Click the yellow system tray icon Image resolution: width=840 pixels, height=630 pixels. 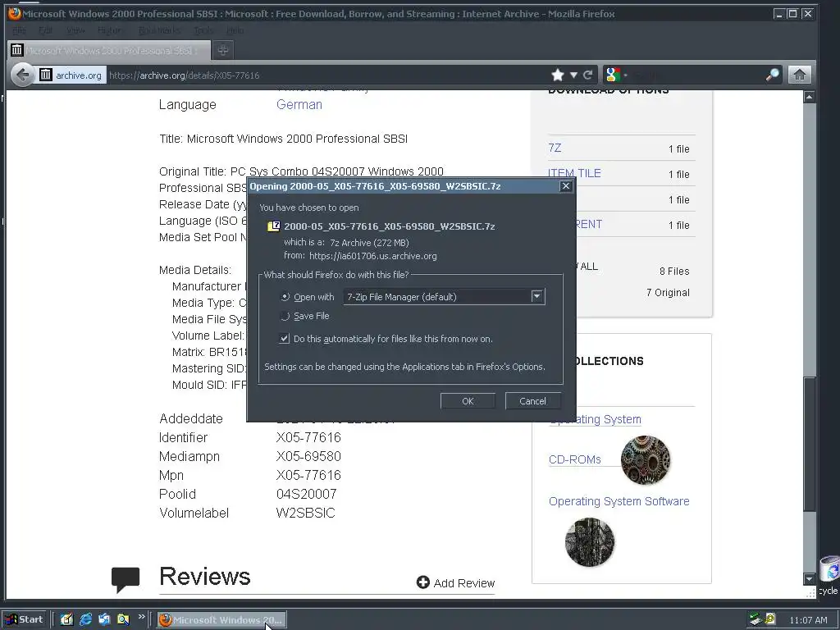coord(770,619)
